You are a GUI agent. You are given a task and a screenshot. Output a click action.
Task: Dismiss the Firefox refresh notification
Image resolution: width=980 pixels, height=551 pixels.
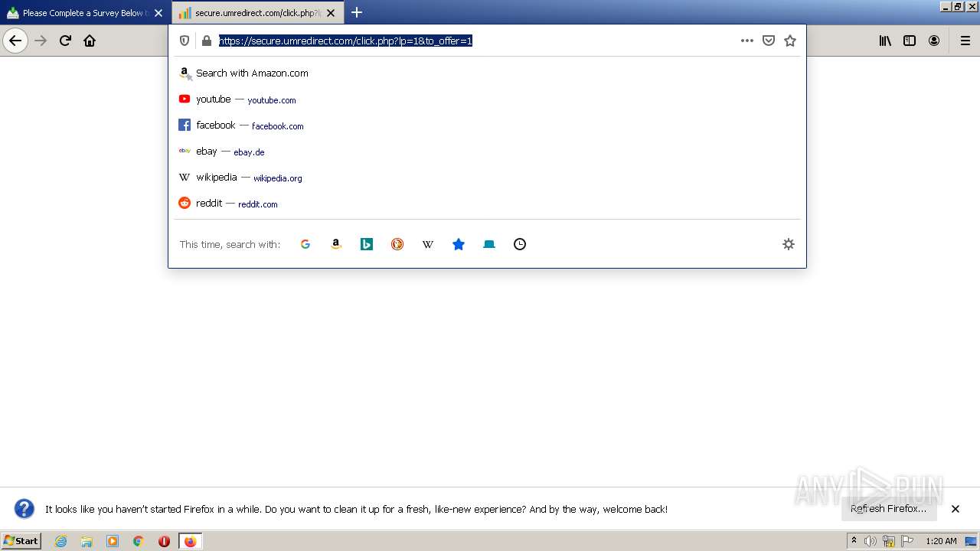955,509
